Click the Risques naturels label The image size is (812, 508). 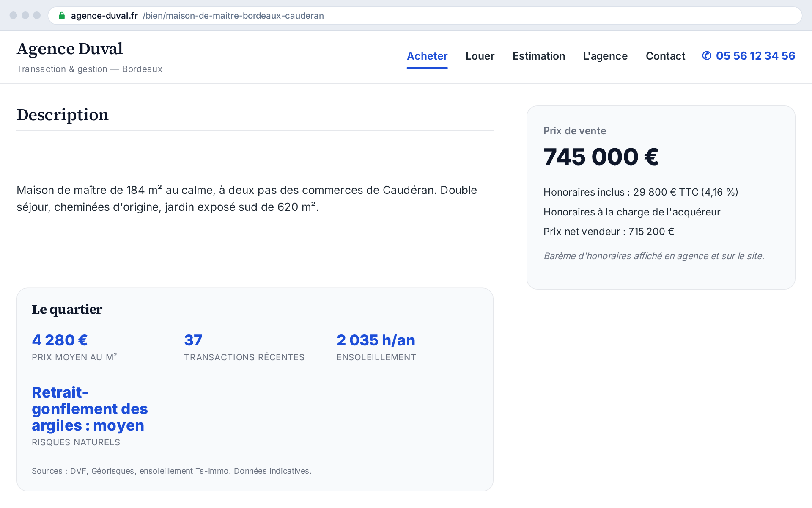coord(76,442)
